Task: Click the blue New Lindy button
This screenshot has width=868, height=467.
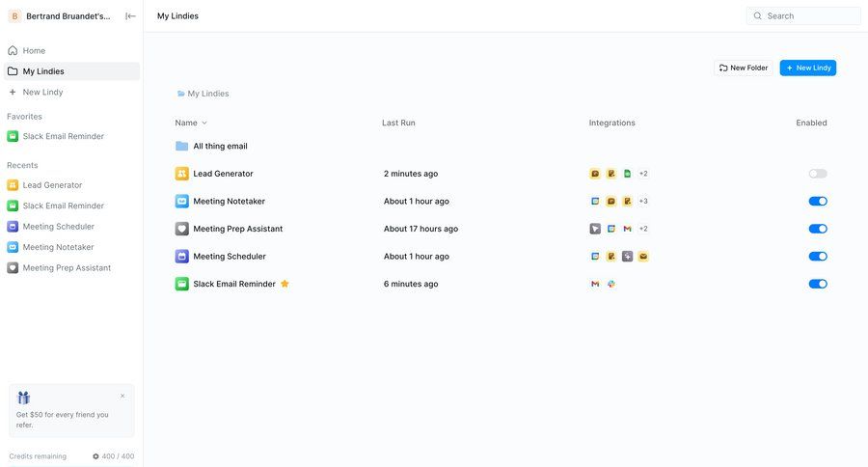Action: pos(807,68)
